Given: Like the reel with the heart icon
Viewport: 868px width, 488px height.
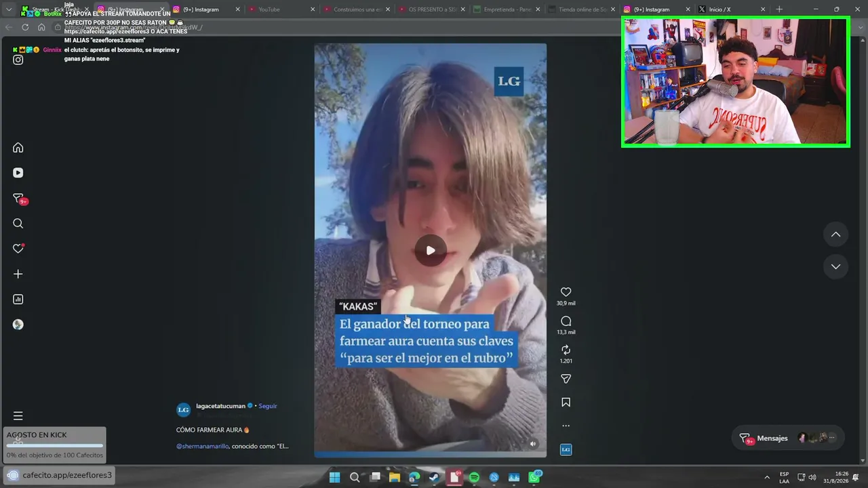Looking at the screenshot, I should [x=566, y=292].
